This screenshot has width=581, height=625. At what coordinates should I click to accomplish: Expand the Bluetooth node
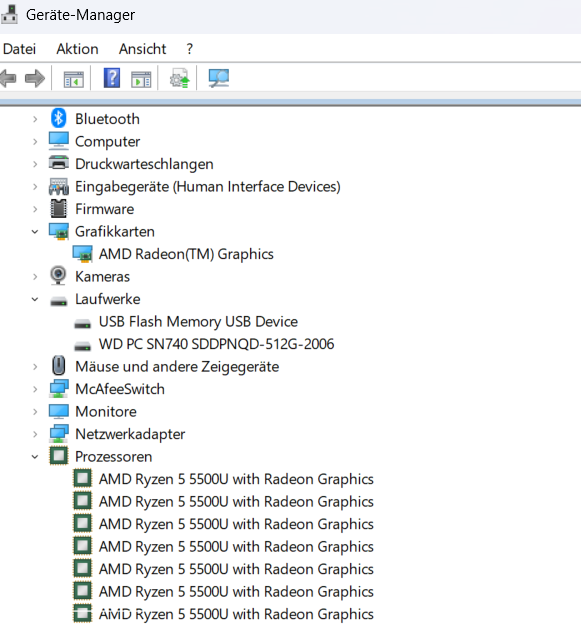click(35, 119)
